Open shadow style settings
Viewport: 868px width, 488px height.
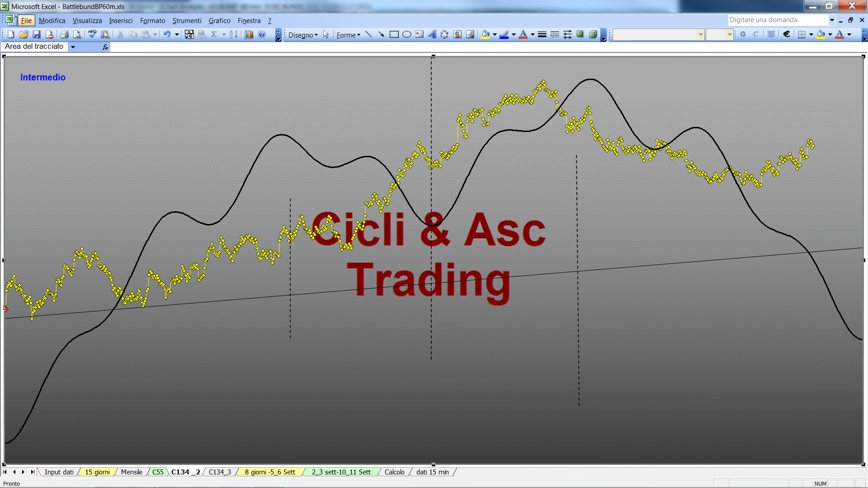coord(580,34)
